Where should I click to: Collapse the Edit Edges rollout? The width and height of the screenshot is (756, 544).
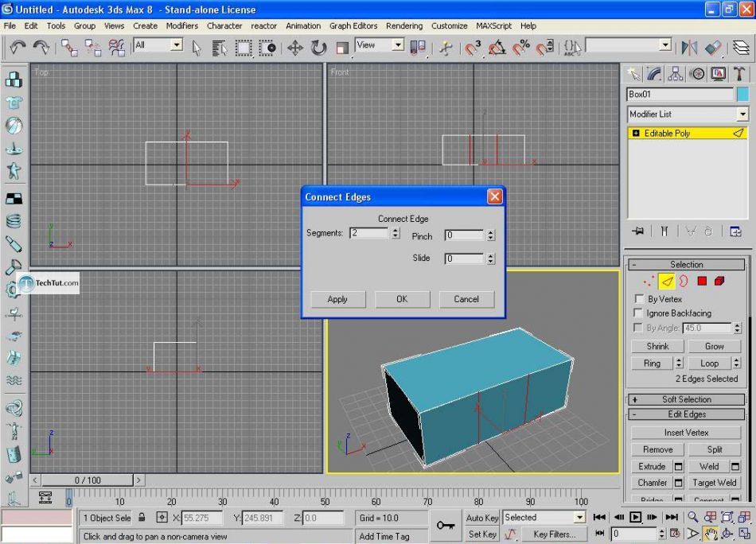[x=687, y=414]
